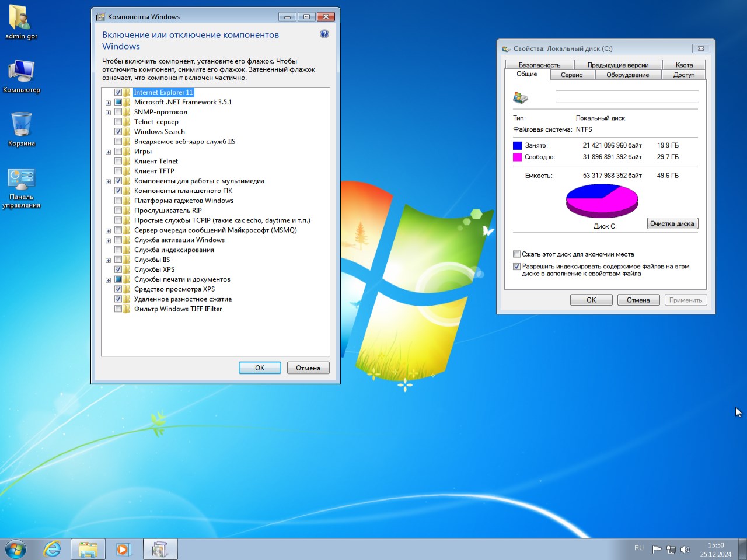Open the Сервис tab

[x=571, y=75]
